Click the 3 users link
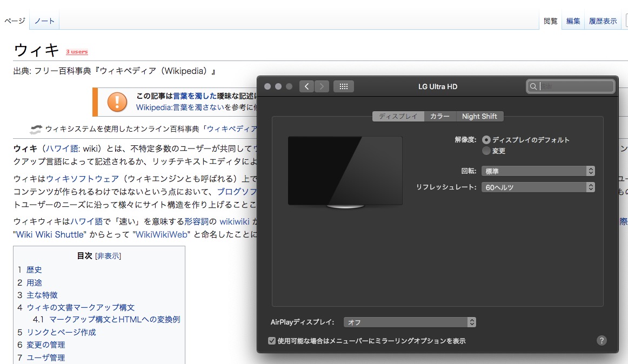 [77, 52]
